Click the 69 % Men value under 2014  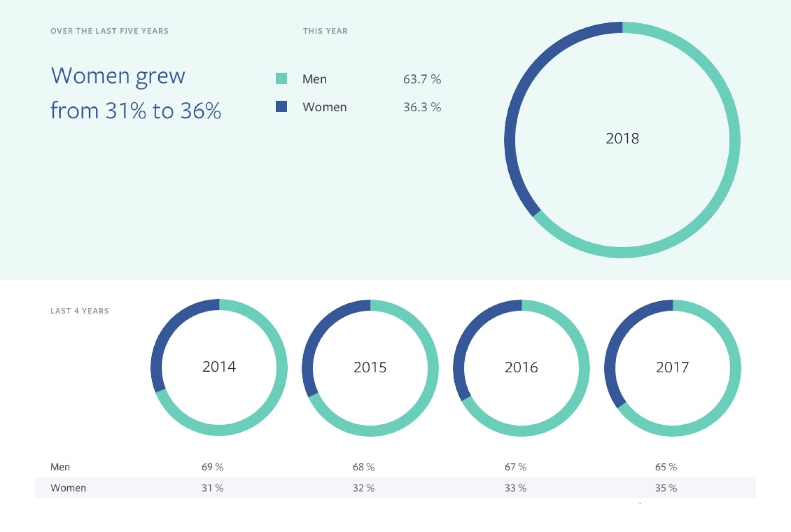click(x=213, y=467)
